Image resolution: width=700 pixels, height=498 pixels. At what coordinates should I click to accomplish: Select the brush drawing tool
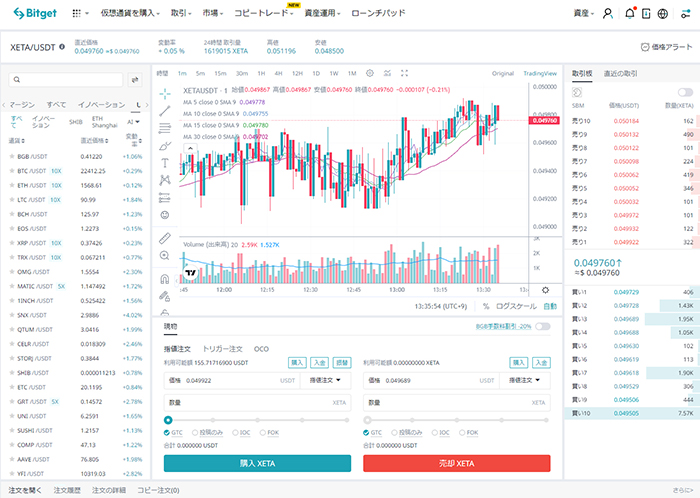click(165, 145)
